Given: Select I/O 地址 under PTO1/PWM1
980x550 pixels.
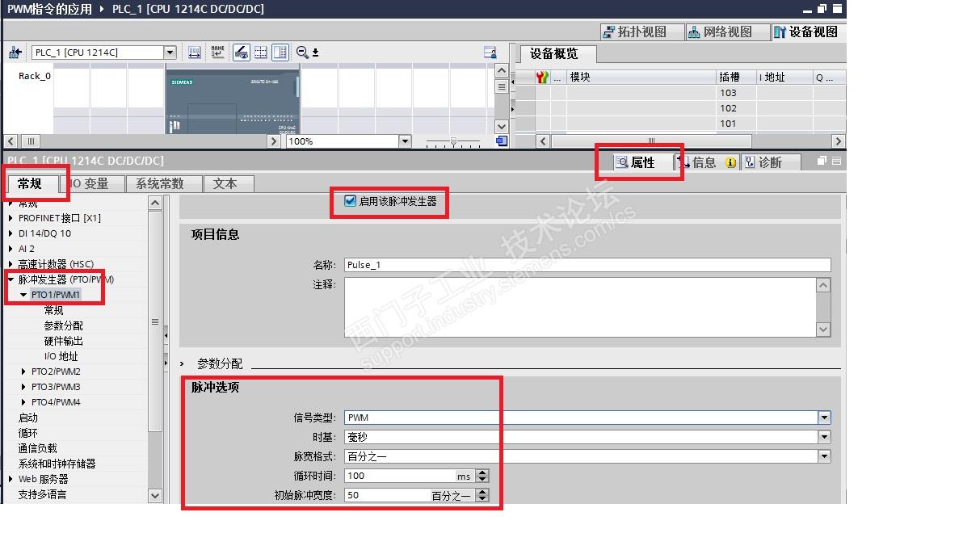Looking at the screenshot, I should pos(61,356).
